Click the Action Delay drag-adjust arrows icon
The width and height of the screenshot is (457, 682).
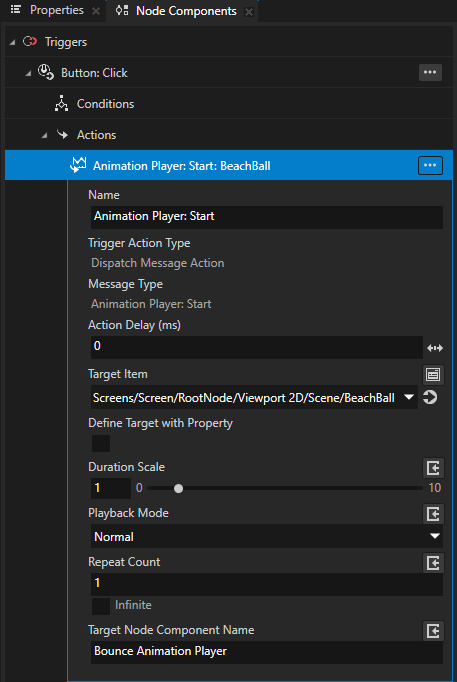tap(435, 348)
